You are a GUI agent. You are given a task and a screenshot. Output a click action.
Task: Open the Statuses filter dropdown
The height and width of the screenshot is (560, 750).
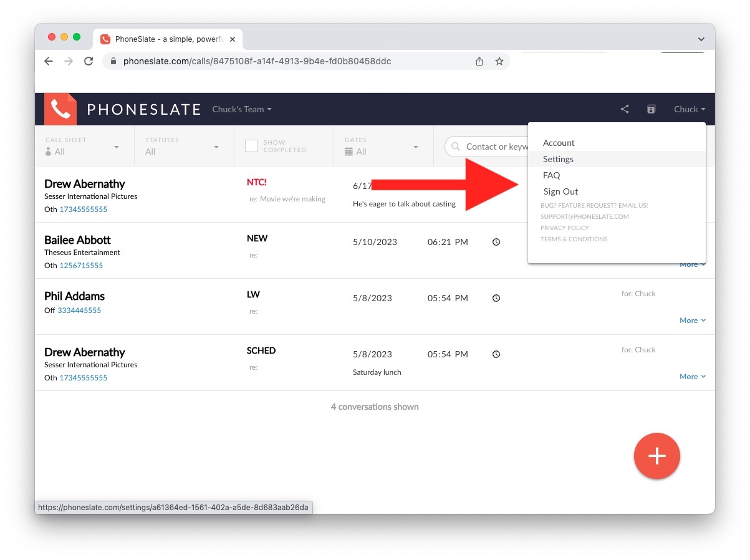coord(184,146)
